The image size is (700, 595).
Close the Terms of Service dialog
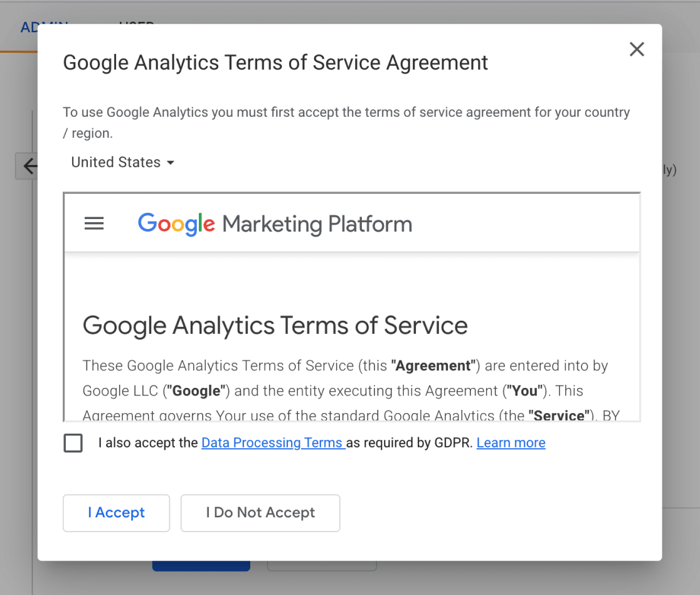point(637,50)
